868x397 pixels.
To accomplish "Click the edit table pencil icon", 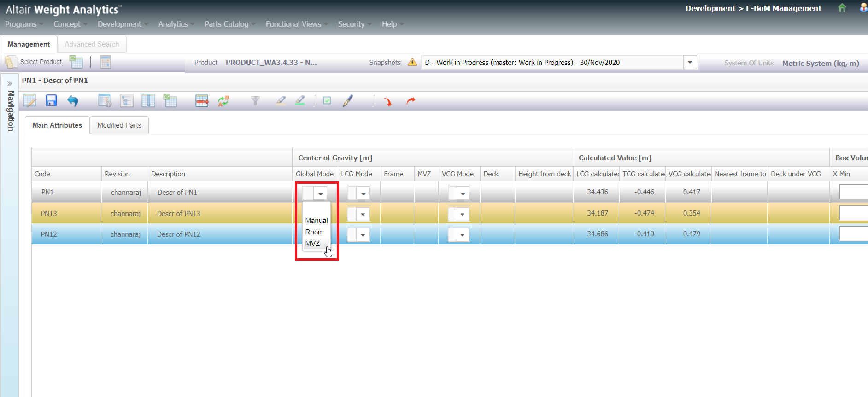I will (30, 100).
